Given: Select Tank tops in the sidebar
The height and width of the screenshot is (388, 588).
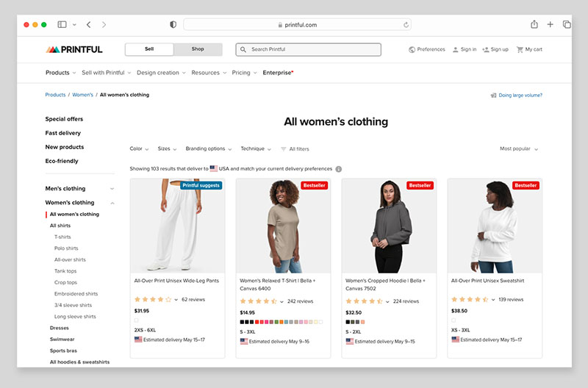Looking at the screenshot, I should pos(65,271).
